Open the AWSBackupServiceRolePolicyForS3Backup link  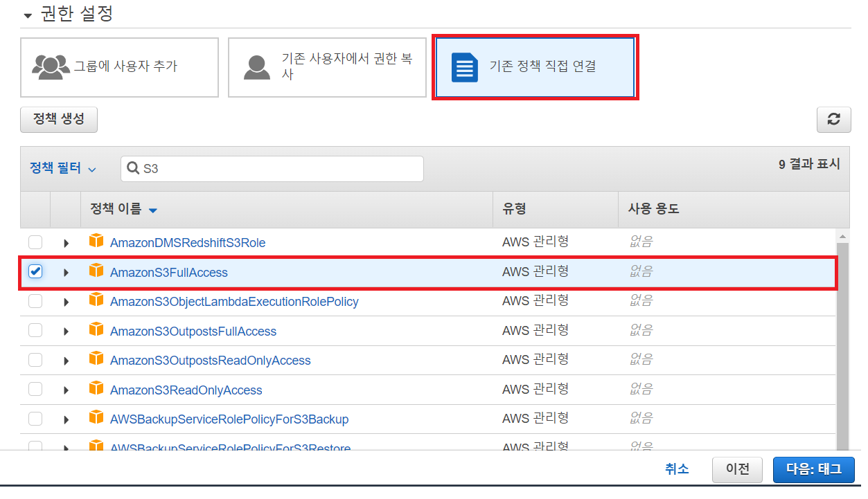pos(229,419)
